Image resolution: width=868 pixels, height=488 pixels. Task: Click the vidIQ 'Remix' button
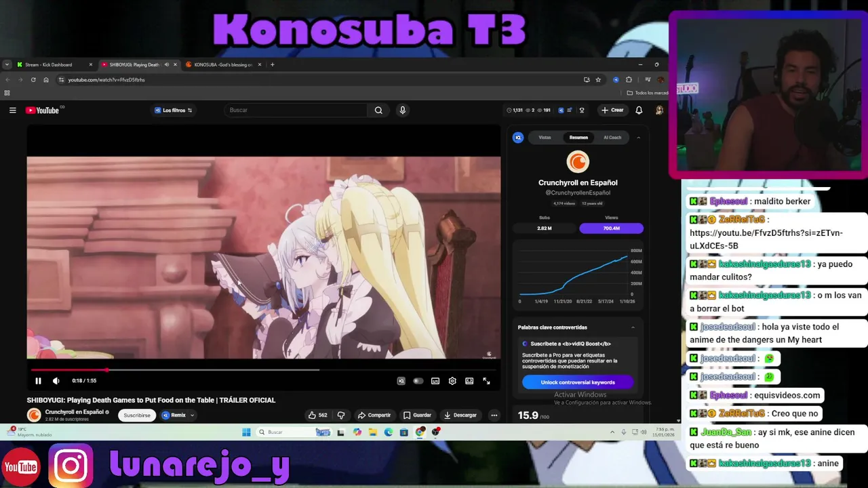click(x=174, y=415)
